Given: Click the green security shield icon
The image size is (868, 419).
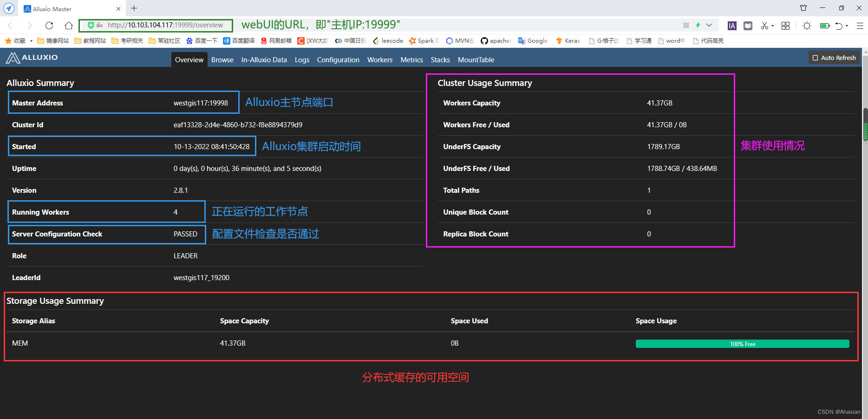Looking at the screenshot, I should click(x=91, y=25).
